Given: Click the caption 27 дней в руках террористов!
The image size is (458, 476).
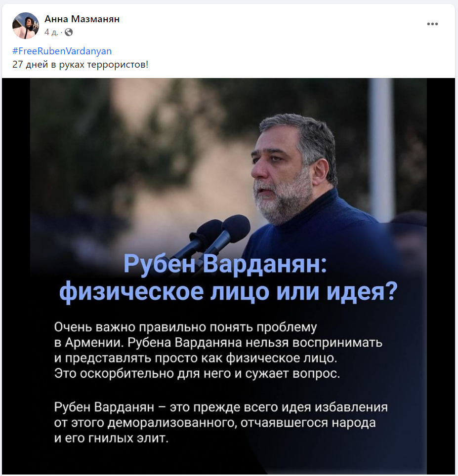Looking at the screenshot, I should click(80, 65).
